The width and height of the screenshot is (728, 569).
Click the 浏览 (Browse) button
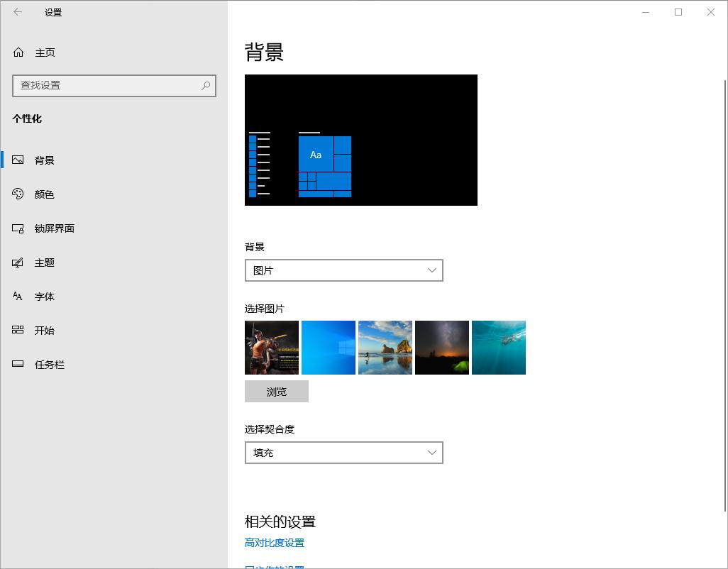point(277,391)
